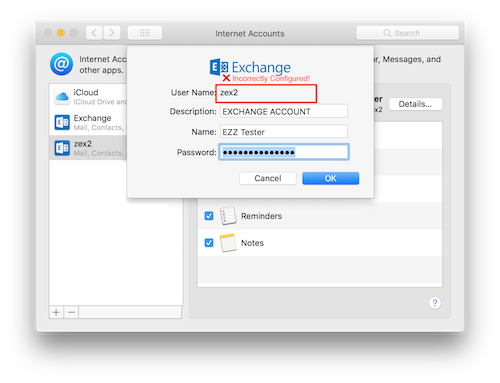Open the Details... button

click(x=415, y=104)
